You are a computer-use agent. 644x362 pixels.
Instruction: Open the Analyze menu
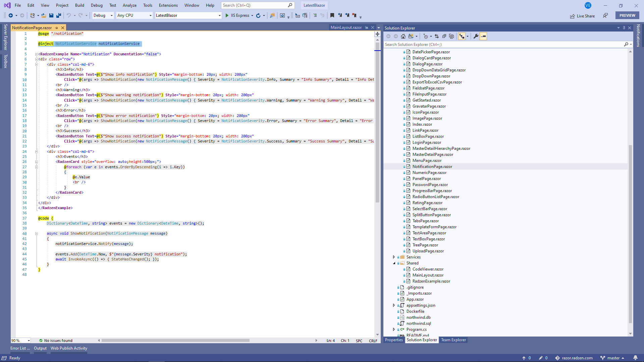click(x=129, y=5)
